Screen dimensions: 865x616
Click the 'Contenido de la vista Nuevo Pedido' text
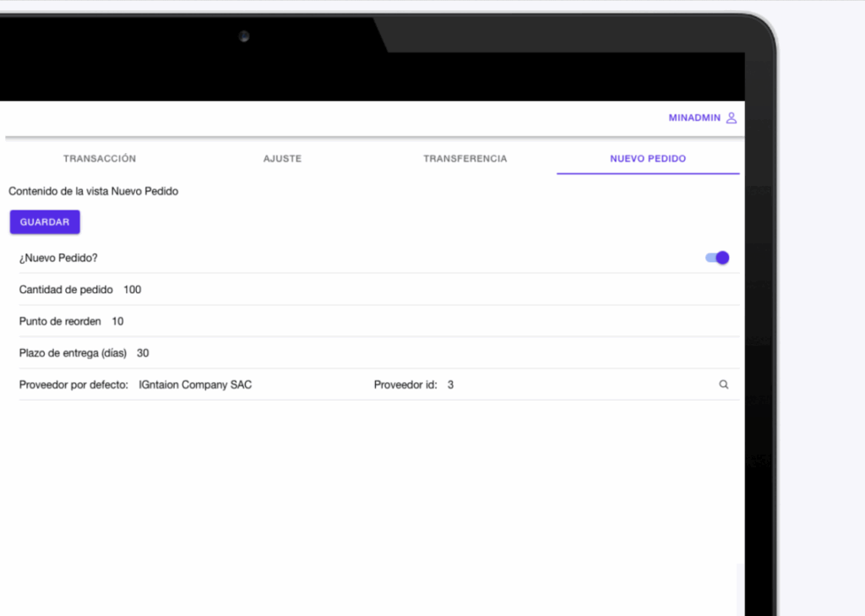[x=93, y=191]
